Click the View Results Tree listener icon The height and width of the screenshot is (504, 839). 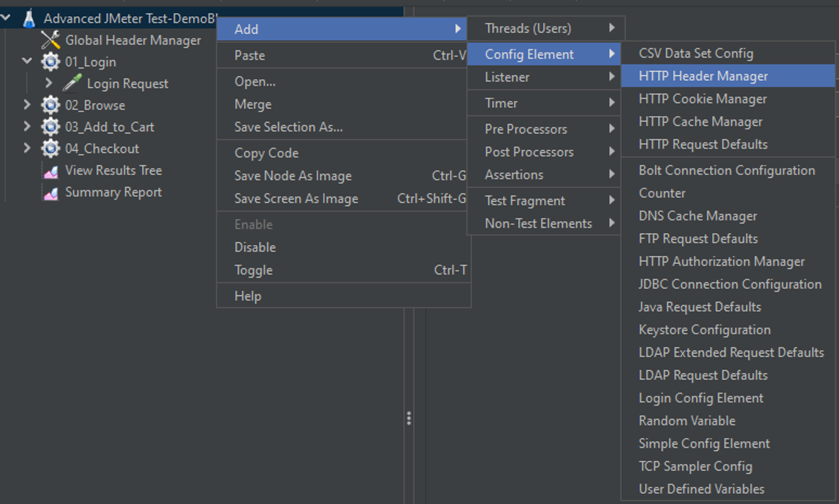[x=50, y=171]
